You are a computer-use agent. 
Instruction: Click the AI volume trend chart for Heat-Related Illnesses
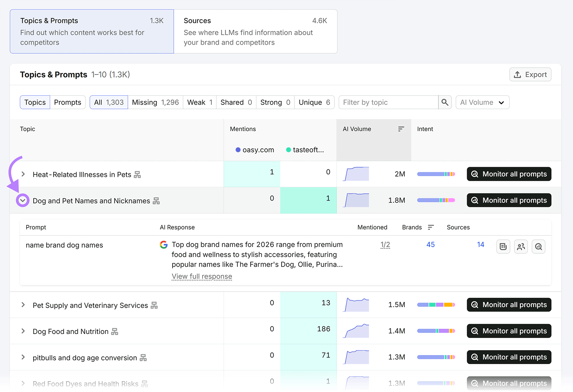pyautogui.click(x=356, y=174)
